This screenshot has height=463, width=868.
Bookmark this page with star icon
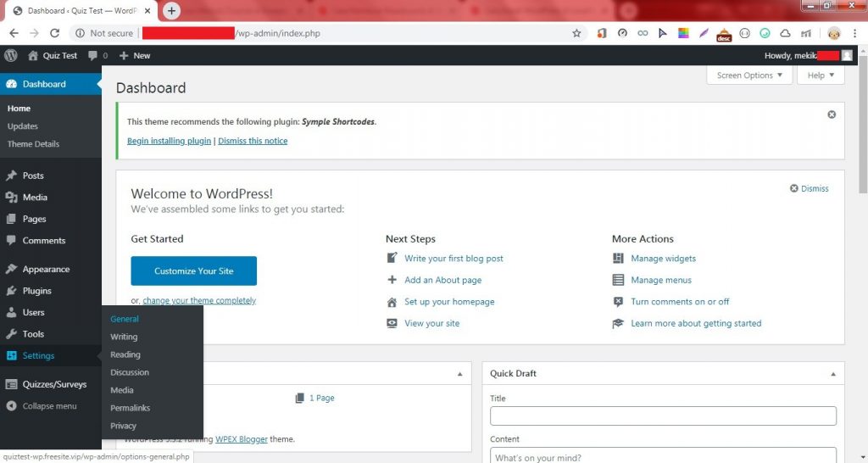[576, 33]
